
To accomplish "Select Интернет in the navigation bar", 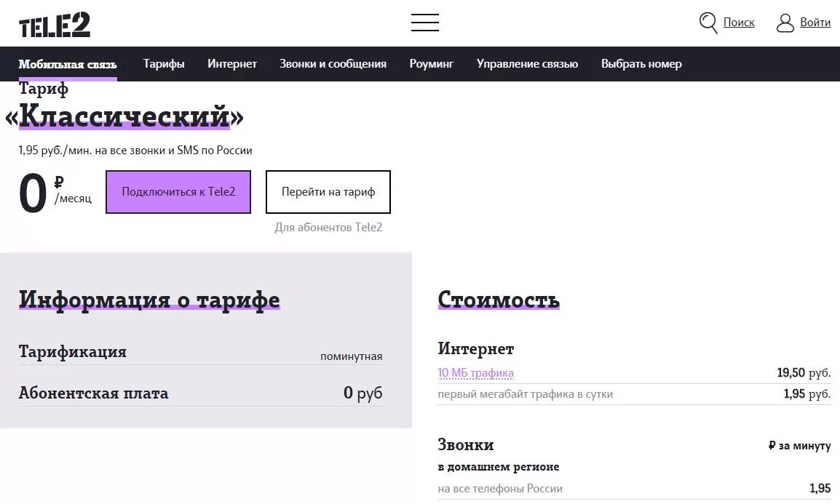I will point(232,64).
